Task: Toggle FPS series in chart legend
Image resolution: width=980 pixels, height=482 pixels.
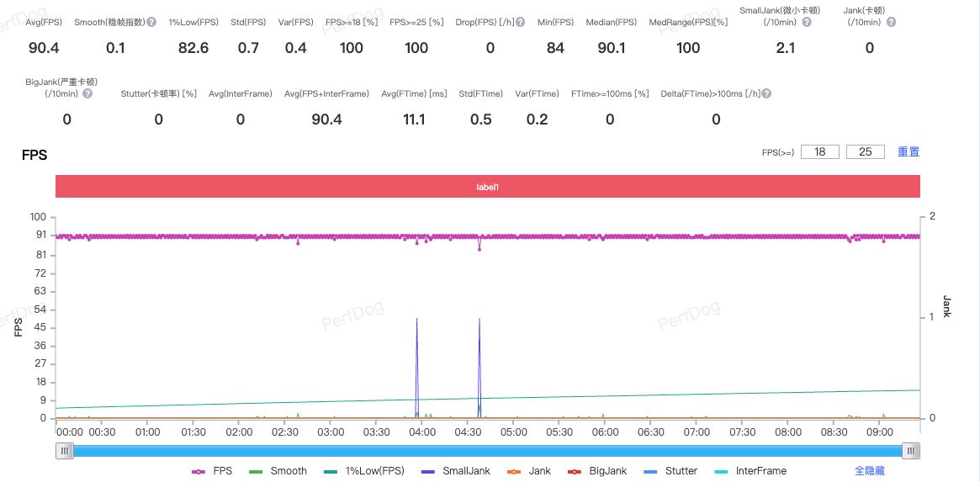Action: click(212, 471)
